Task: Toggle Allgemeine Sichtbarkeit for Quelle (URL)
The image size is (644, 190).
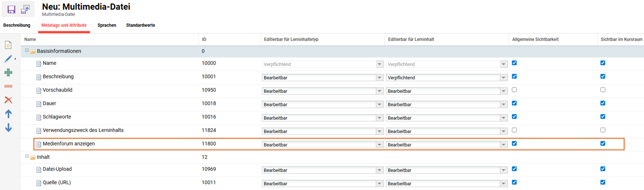Action: click(514, 182)
